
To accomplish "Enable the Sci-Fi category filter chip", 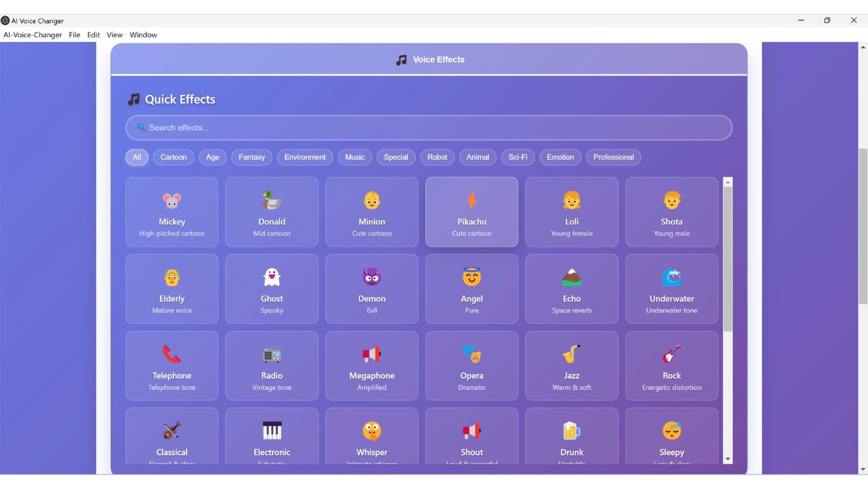I will 518,157.
